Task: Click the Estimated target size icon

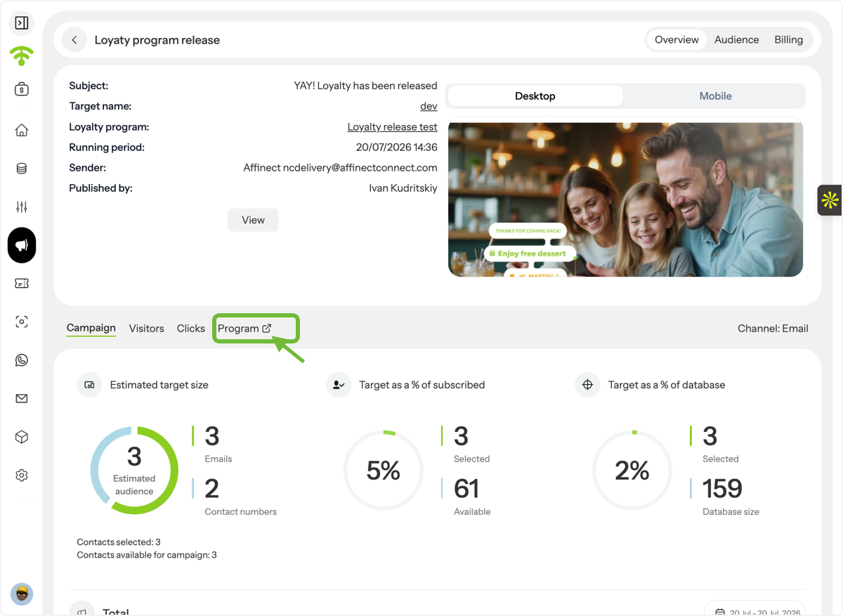Action: click(x=89, y=385)
